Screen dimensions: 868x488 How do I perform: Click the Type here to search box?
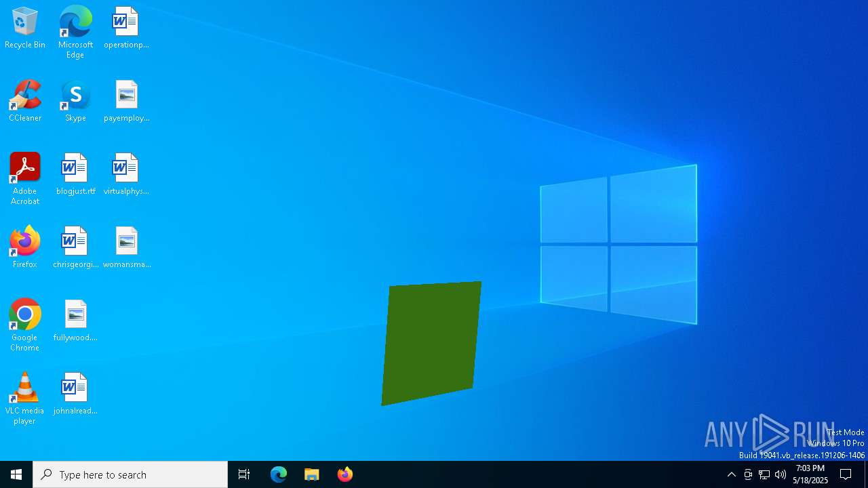tap(130, 474)
